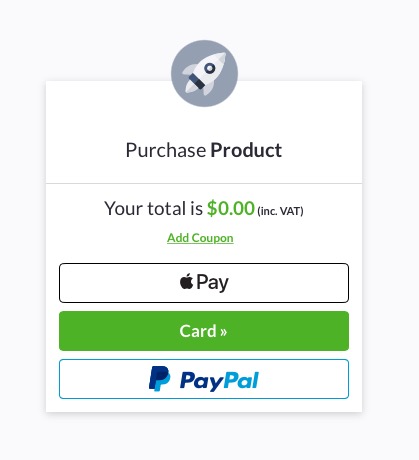Click the blank page background outside checkout card

click(x=390, y=233)
